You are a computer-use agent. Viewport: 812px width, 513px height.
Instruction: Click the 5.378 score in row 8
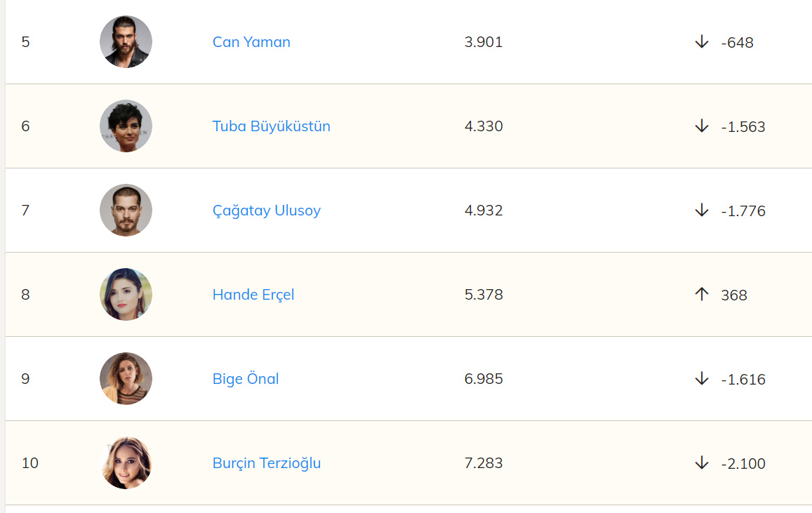pyautogui.click(x=484, y=295)
